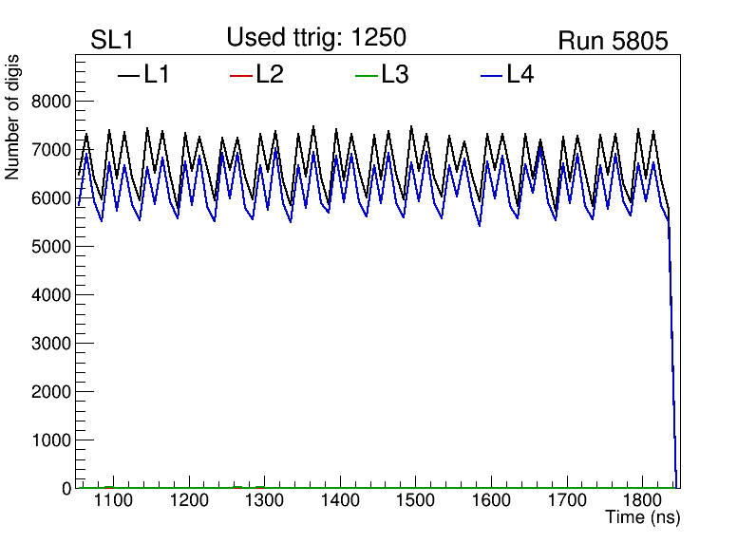
Task: Click the green L3 legend line sample
Action: coord(366,75)
